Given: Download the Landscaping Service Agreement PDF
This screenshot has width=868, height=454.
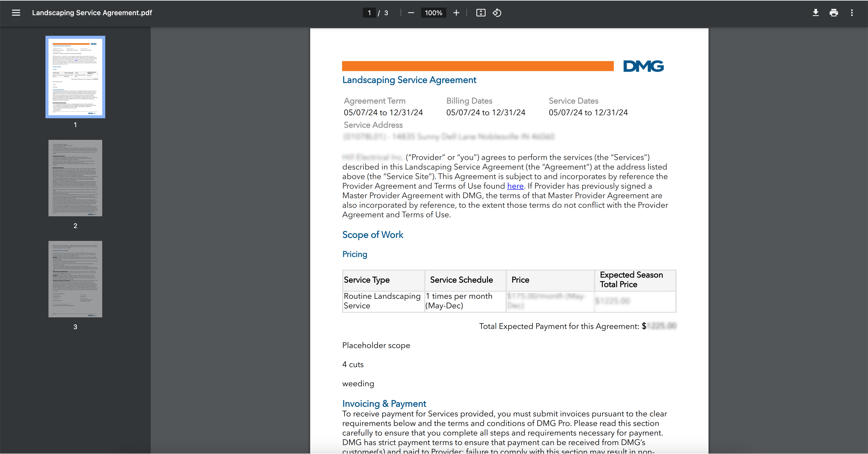Looking at the screenshot, I should (816, 12).
